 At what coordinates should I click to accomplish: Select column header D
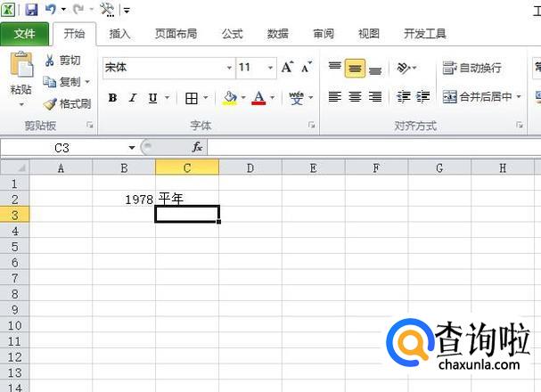[250, 167]
